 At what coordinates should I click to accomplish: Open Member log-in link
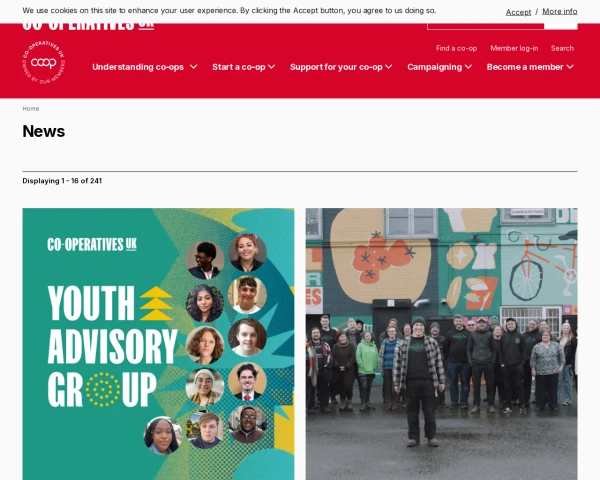(514, 48)
